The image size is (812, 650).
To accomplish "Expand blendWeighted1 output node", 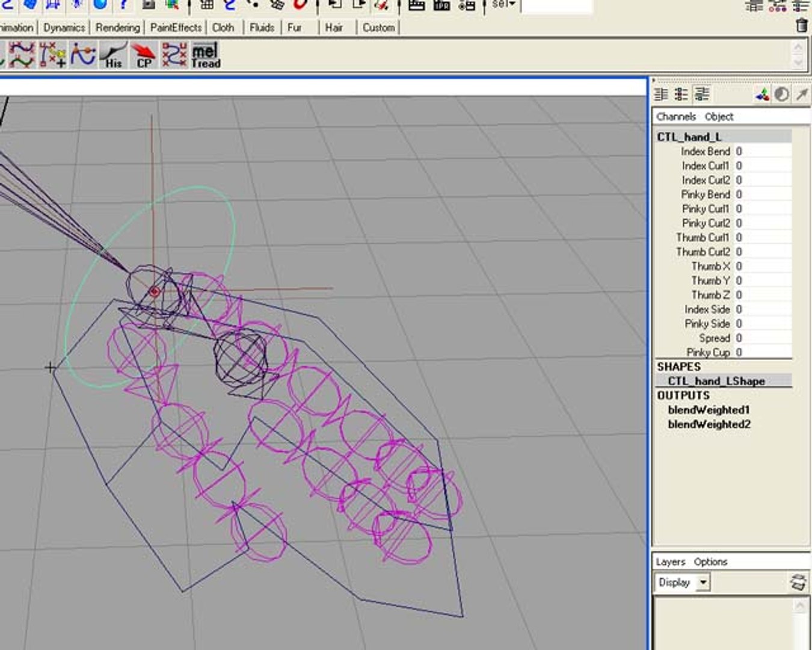I will pos(709,410).
